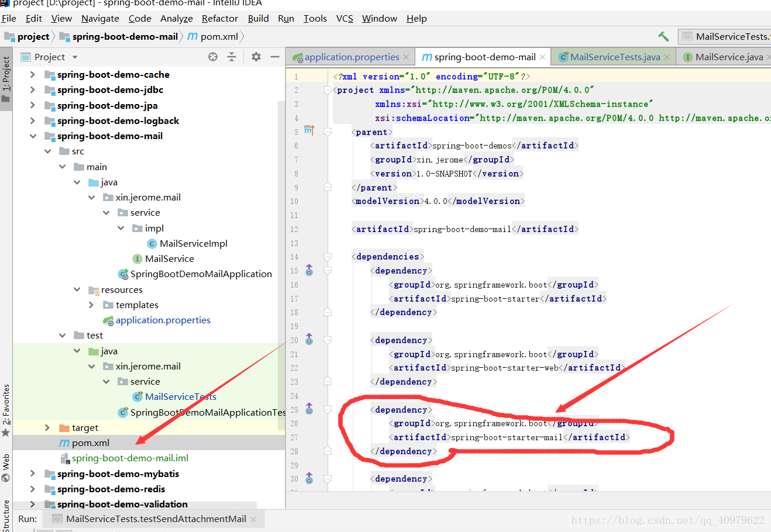Open the MailServiceTests run configuration selector
The height and width of the screenshot is (532, 771).
(x=725, y=36)
